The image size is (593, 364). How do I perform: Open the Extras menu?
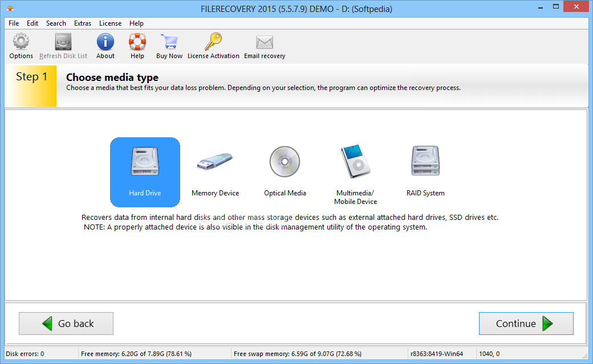coord(83,23)
